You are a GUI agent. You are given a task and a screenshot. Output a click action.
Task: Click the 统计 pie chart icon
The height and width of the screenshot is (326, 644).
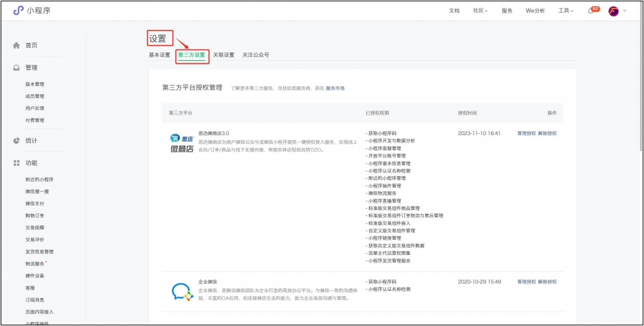[x=17, y=140]
